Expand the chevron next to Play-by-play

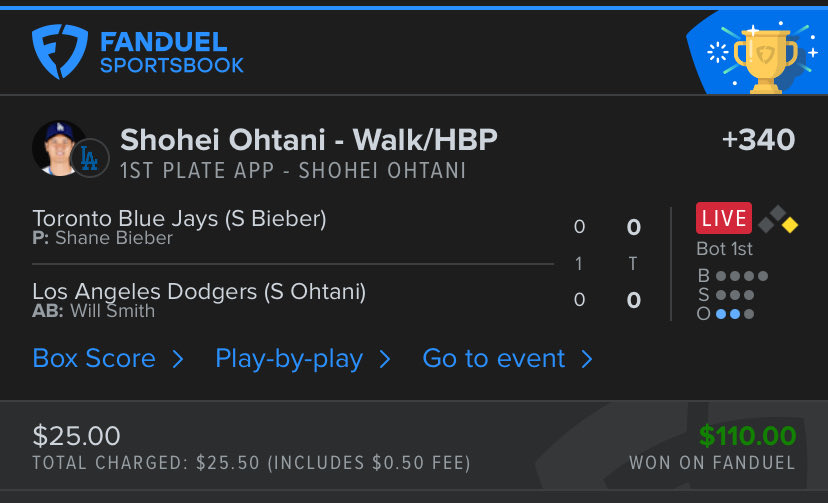point(385,359)
